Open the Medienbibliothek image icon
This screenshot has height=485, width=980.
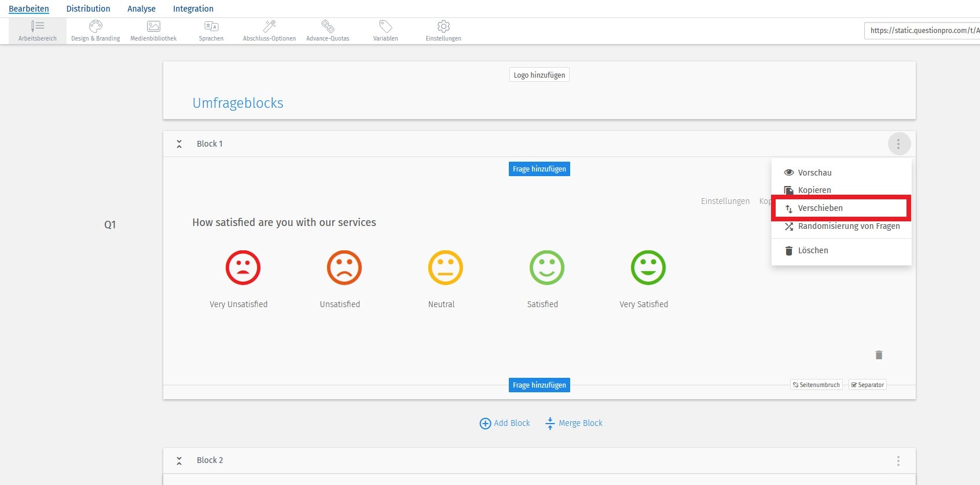tap(153, 26)
